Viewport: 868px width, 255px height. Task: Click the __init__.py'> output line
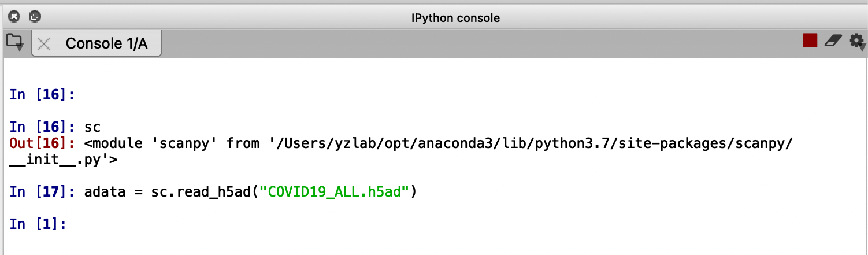point(64,159)
